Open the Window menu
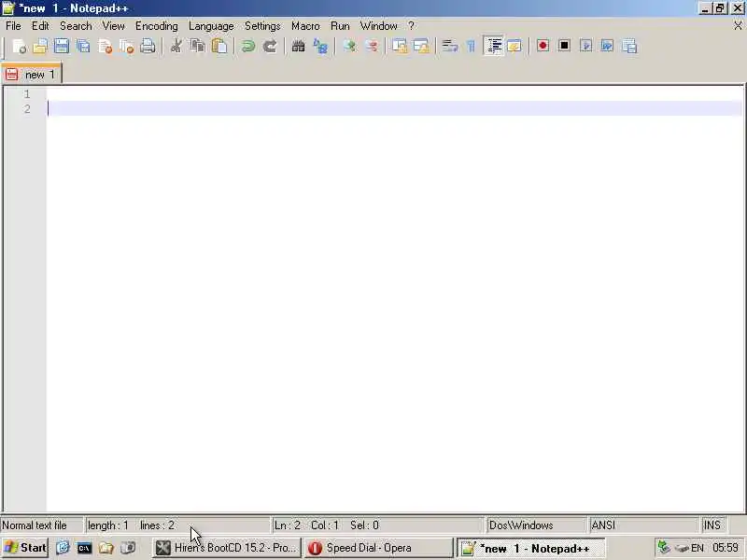Viewport: 747px width, 560px height. click(379, 26)
